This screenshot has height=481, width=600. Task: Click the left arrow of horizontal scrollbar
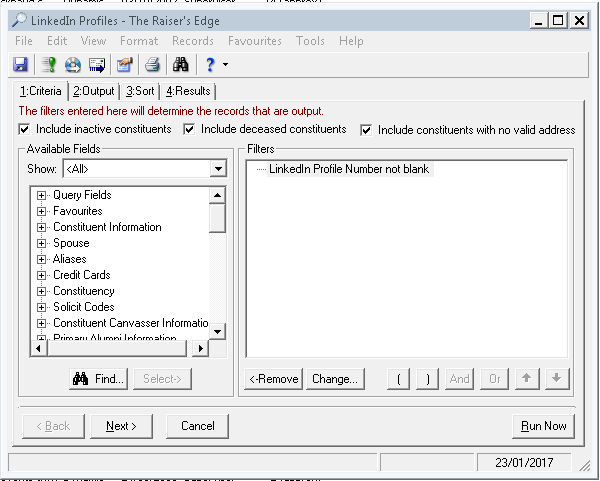(38, 348)
